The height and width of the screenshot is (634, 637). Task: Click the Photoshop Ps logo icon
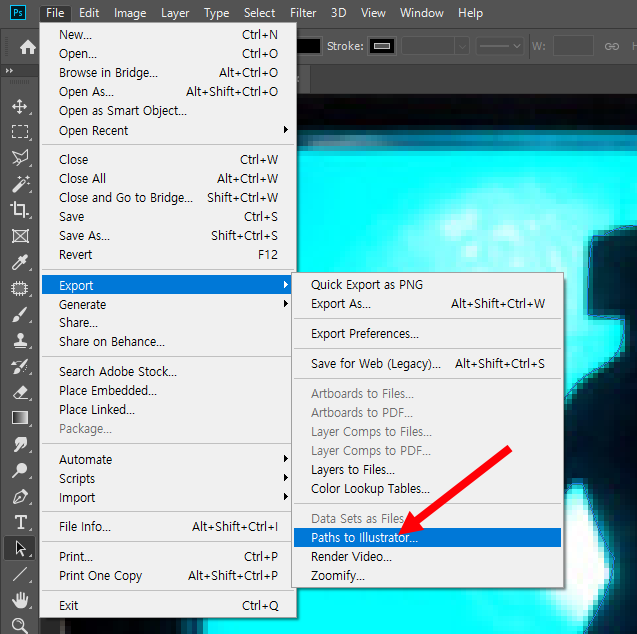coord(18,13)
